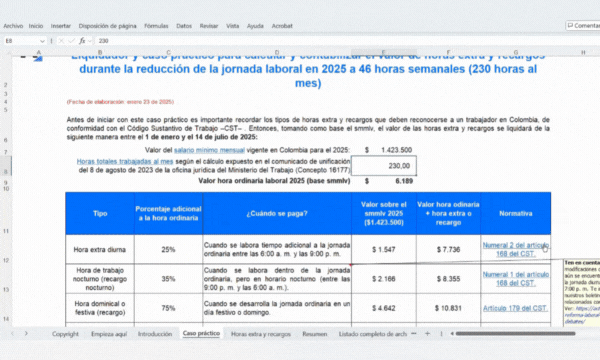This screenshot has width=600, height=360.
Task: Open the Introducción sheet tab
Action: tap(155, 334)
